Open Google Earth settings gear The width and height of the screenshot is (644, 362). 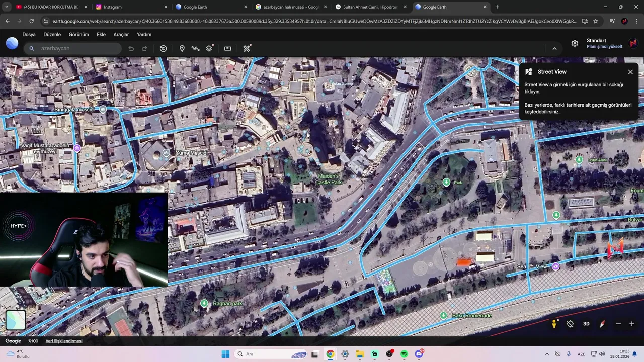point(575,43)
